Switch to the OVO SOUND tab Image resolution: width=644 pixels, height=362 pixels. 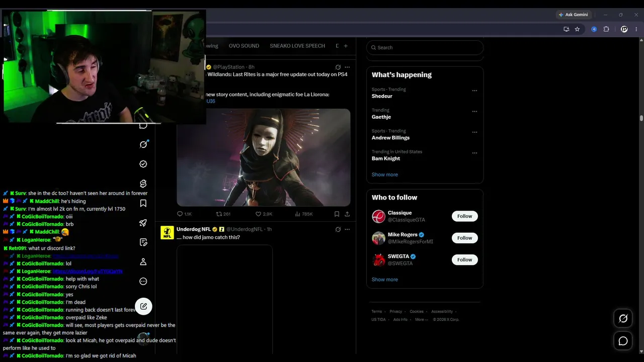pyautogui.click(x=244, y=46)
